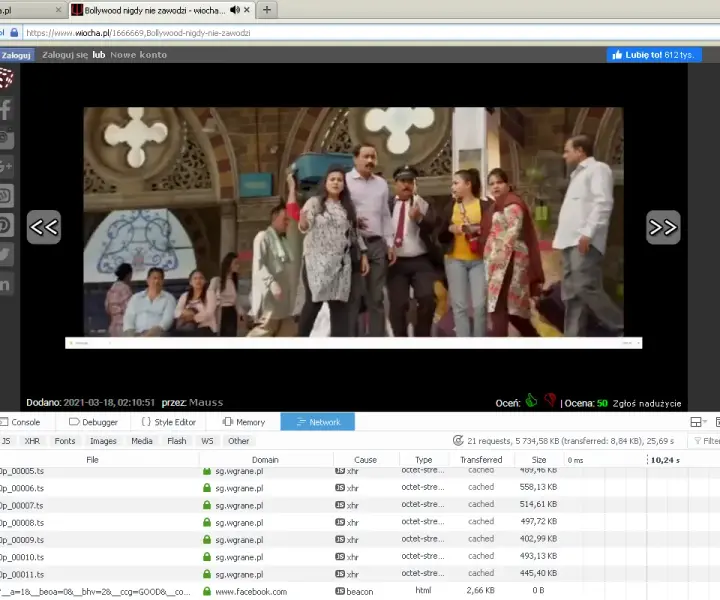Share via the Facebook sidebar icon
Image resolution: width=720 pixels, height=600 pixels.
pos(6,109)
